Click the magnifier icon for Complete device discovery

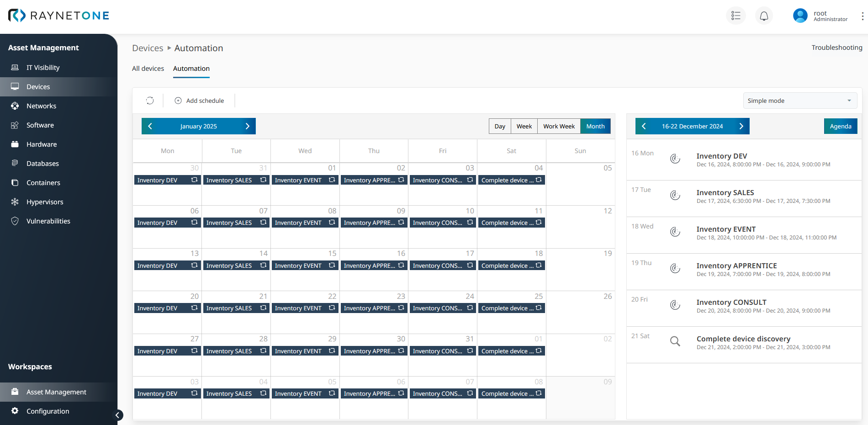675,341
